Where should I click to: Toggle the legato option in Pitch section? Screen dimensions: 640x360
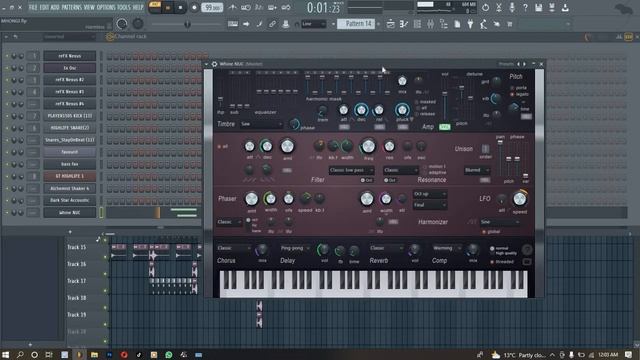coord(520,94)
